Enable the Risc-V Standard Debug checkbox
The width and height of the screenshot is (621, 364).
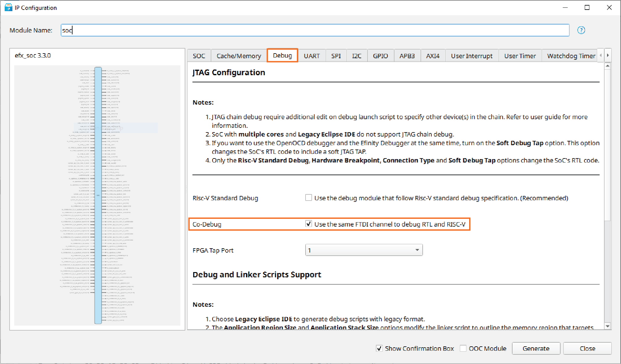pos(309,198)
